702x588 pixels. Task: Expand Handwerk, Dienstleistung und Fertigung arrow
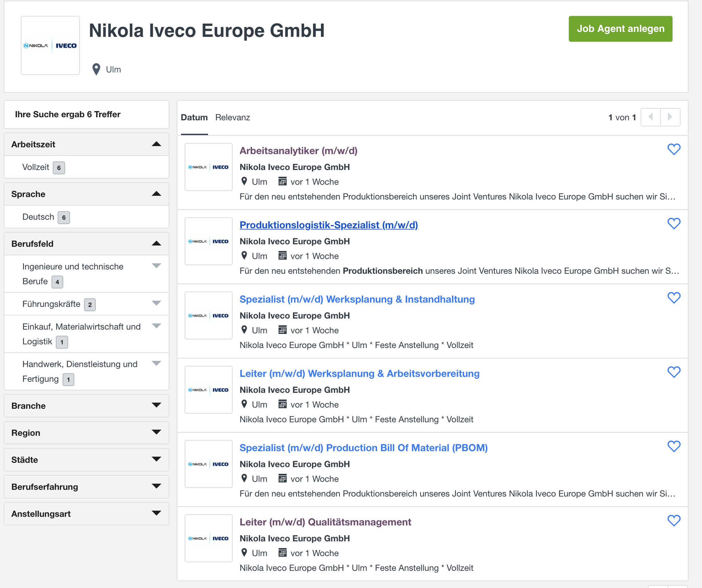click(156, 363)
